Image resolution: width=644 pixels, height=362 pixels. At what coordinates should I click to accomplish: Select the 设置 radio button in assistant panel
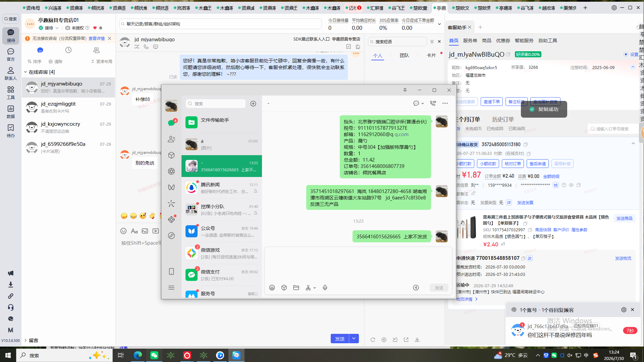click(x=626, y=54)
